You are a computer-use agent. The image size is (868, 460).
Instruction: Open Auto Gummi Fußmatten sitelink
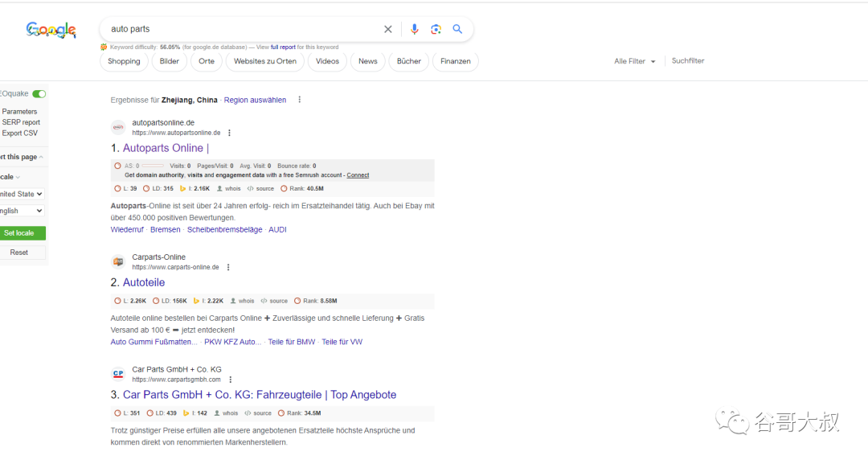point(154,342)
